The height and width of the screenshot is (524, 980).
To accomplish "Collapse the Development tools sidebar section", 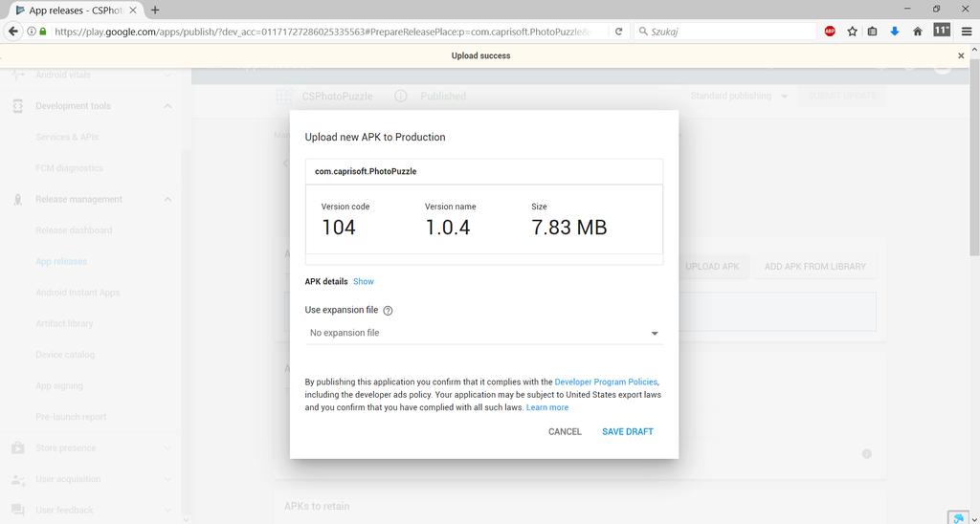I will click(x=167, y=106).
